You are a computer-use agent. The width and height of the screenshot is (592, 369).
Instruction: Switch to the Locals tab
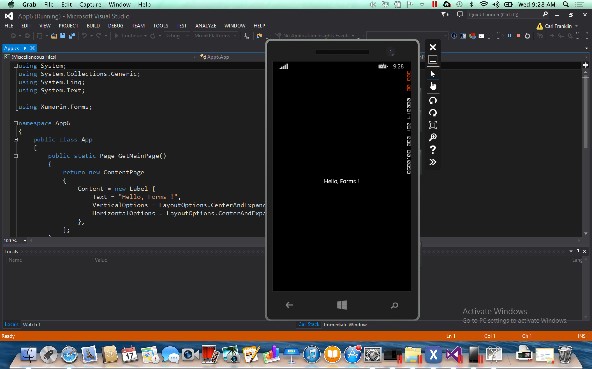(x=11, y=324)
